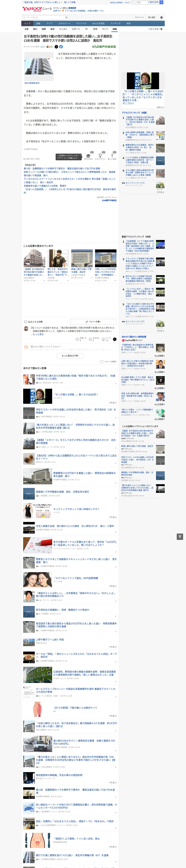This screenshot has width=186, height=868.
Task: Open article 上野千鶴子ブーム続く中国
Action: click(x=50, y=640)
